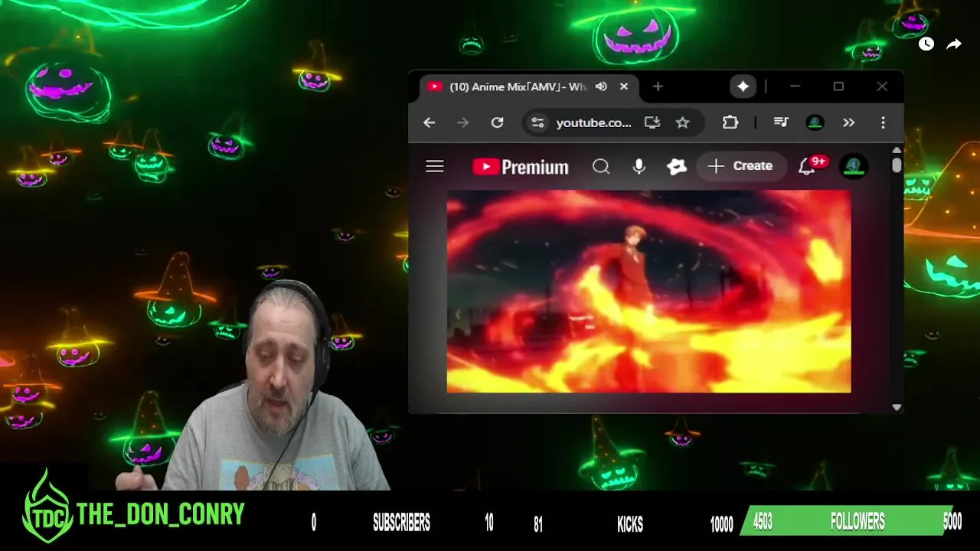Open the YouTube hamburger guide menu
Viewport: 980px width, 551px height.
[x=435, y=166]
